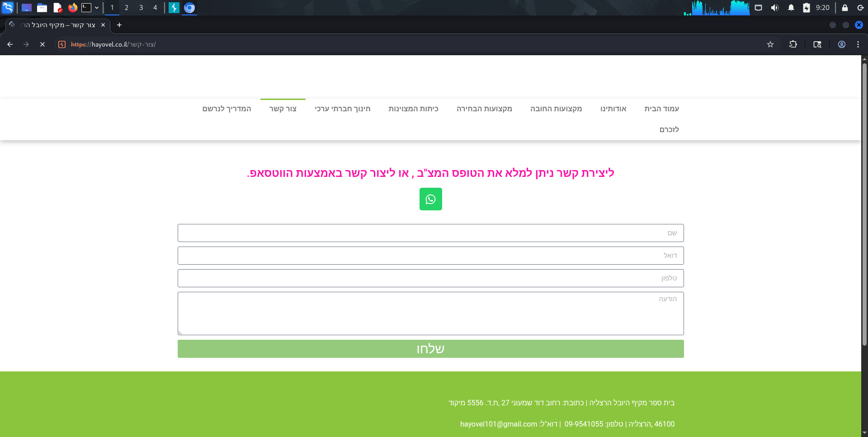The image size is (868, 437).
Task: Open the notifications bell icon
Action: click(x=791, y=8)
